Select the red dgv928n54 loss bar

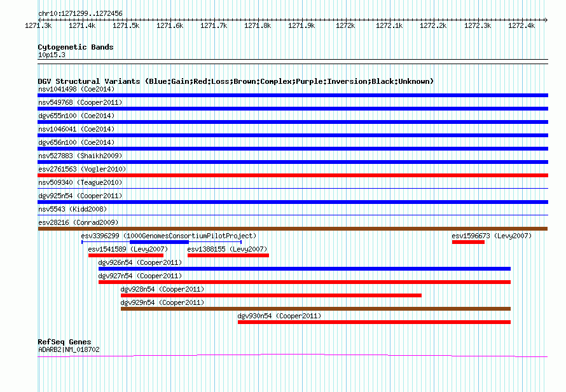pyautogui.click(x=271, y=295)
